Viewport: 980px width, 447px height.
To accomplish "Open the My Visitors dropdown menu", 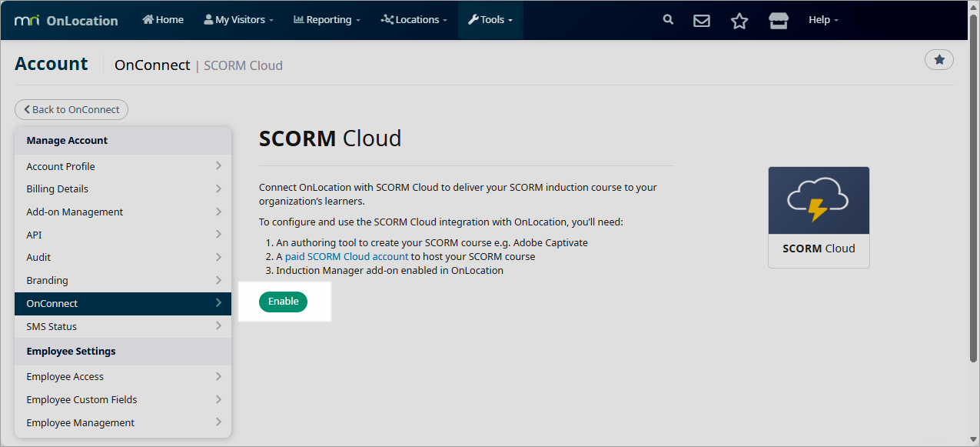I will click(238, 20).
